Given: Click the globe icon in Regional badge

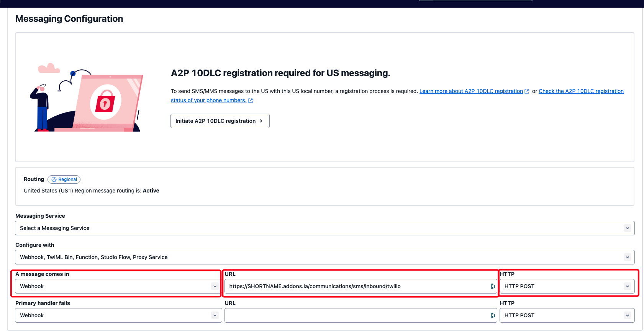Looking at the screenshot, I should click(54, 179).
